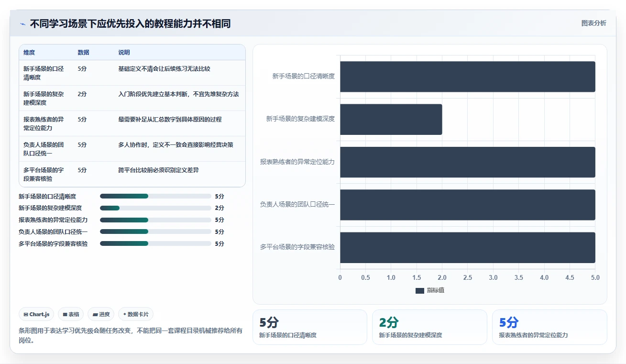Open the blue 5分 card for 报表熟练者的异常定位能力
This screenshot has width=626, height=364.
coord(549,327)
